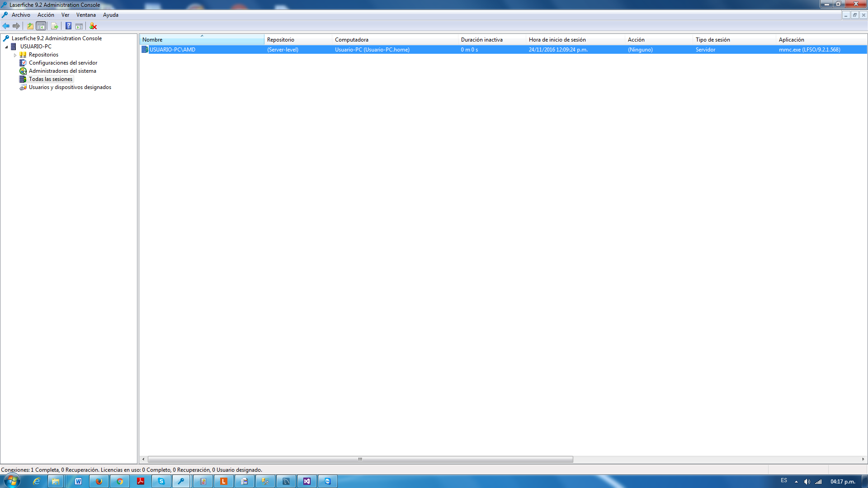Open TeamViewer from the taskbar
The width and height of the screenshot is (868, 488).
(x=328, y=481)
